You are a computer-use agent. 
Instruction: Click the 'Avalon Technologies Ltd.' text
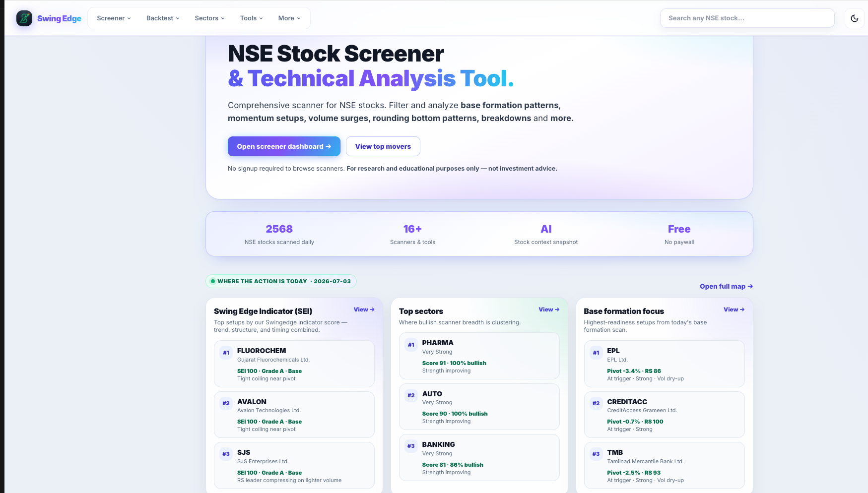point(269,410)
